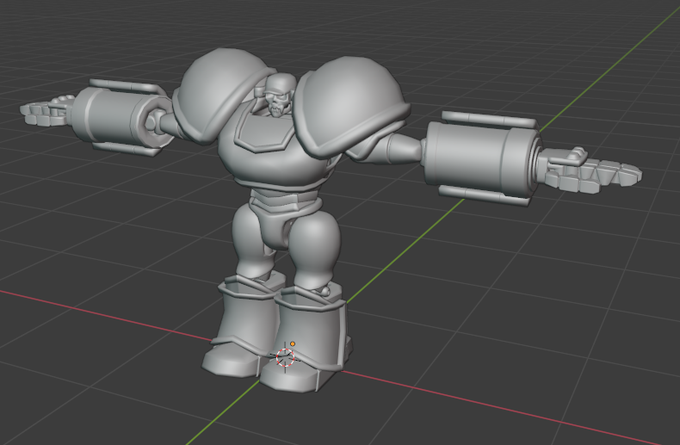Click the blocky hand with raised thumb
The image size is (680, 445).
[590, 170]
